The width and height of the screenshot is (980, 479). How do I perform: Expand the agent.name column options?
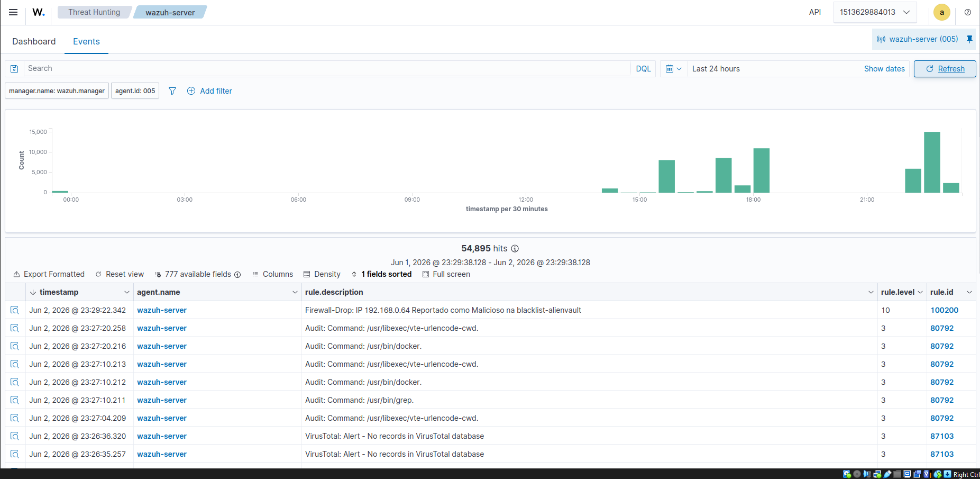click(x=295, y=292)
